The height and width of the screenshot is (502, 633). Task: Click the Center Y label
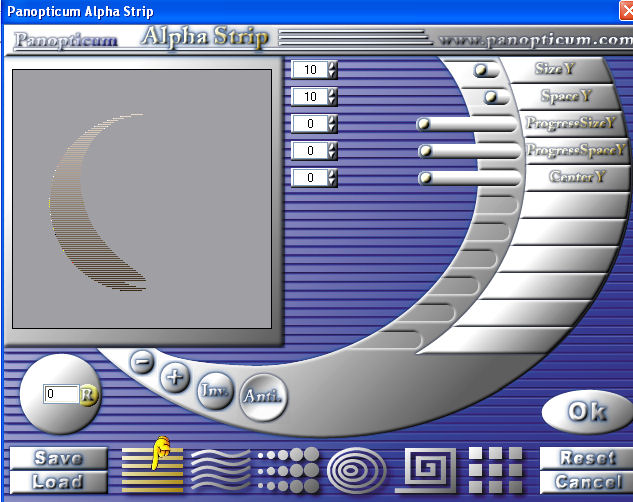(x=577, y=177)
